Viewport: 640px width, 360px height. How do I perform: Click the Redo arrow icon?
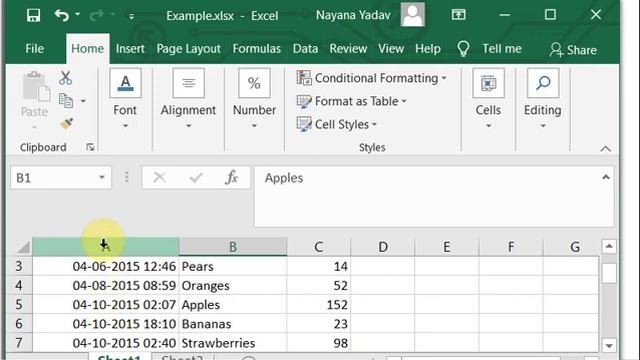click(96, 16)
